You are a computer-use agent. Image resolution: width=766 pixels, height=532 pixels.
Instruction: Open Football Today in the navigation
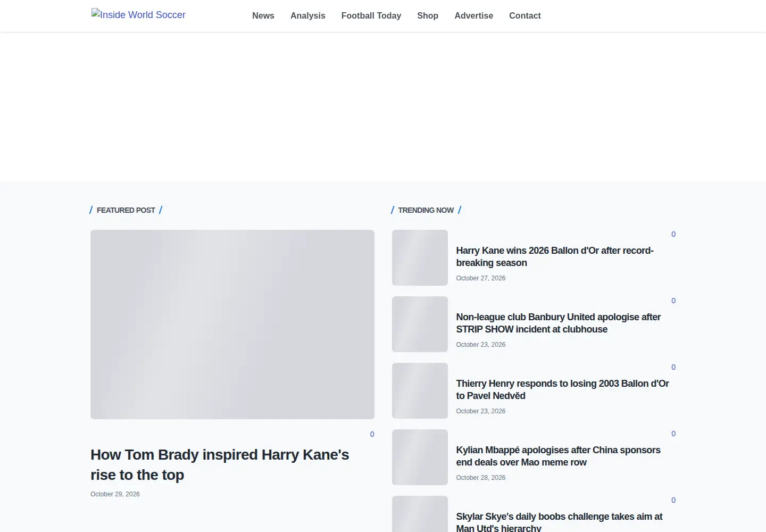click(371, 16)
